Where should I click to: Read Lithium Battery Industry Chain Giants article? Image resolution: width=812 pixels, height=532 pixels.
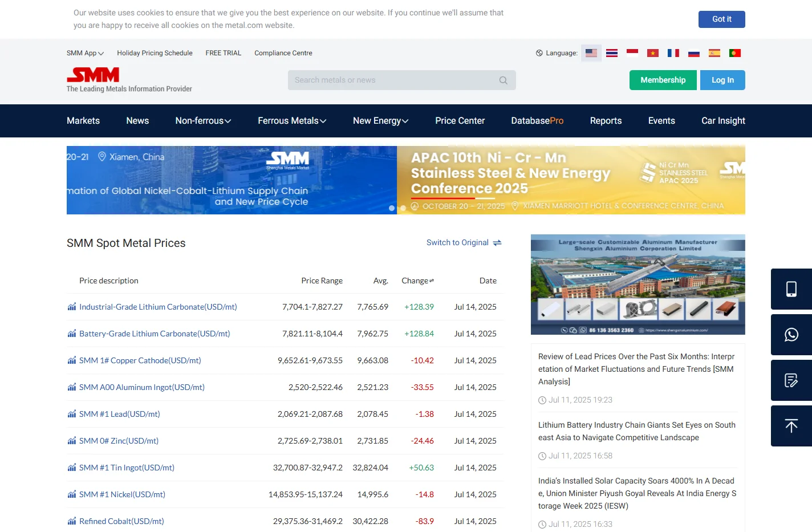(637, 431)
